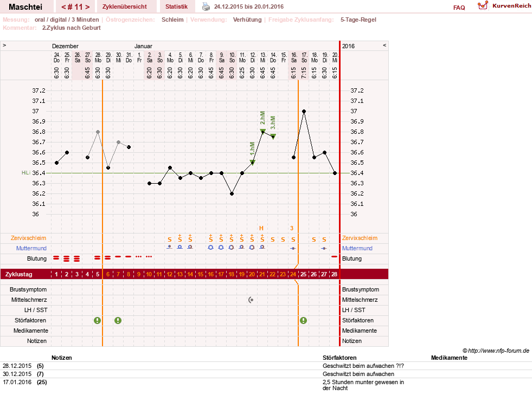532x408 pixels.
Task: Collapse chart with the right < arrow
Action: click(x=384, y=45)
